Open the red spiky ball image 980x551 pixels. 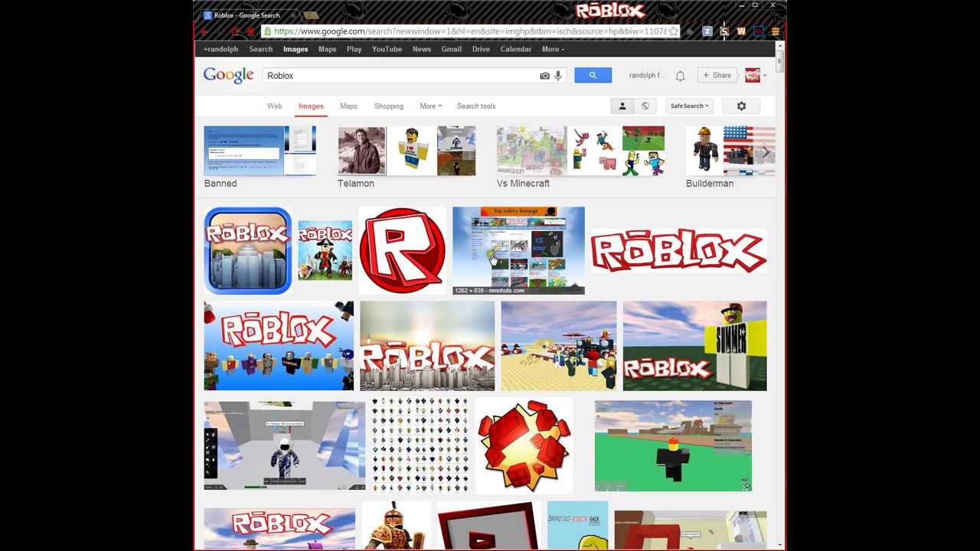click(524, 445)
